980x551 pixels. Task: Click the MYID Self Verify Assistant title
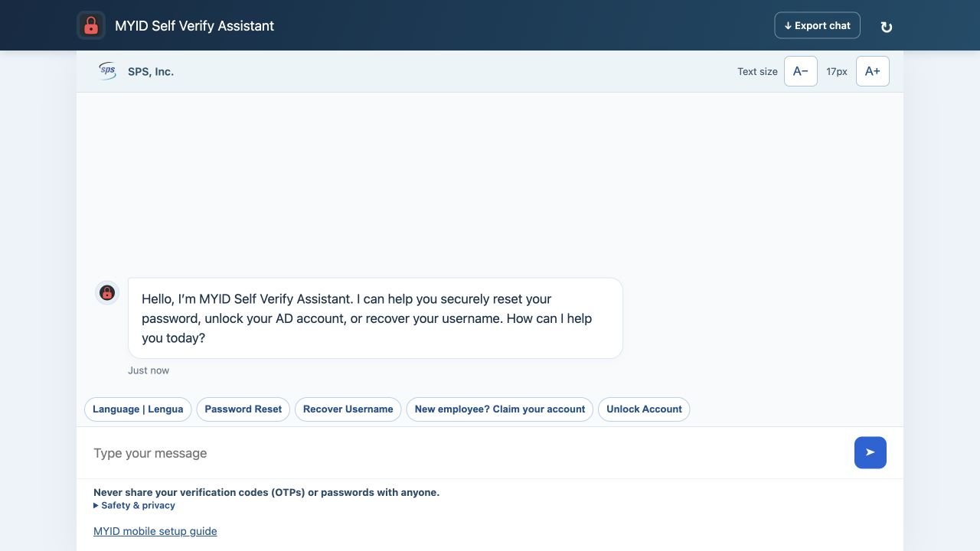tap(194, 26)
